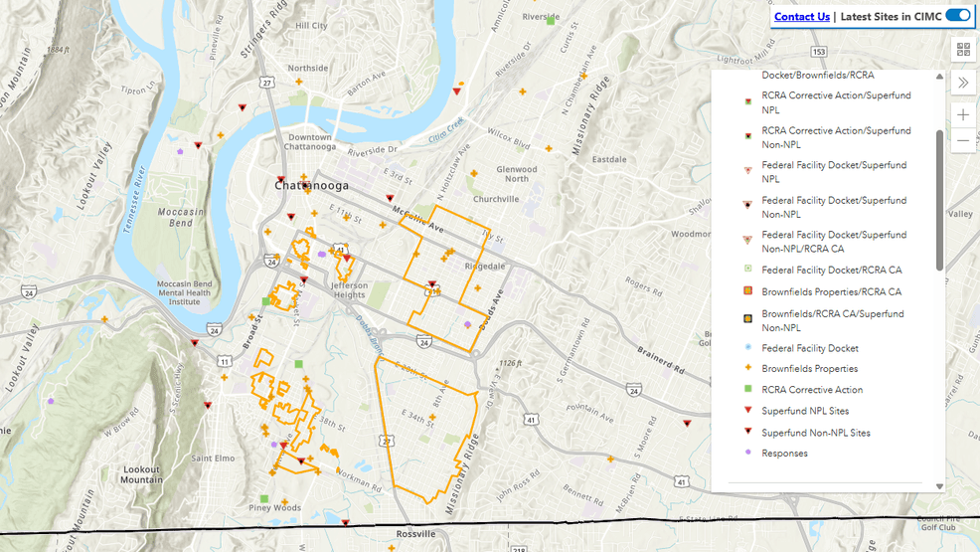Collapse the legend panel with double chevron

point(963,82)
